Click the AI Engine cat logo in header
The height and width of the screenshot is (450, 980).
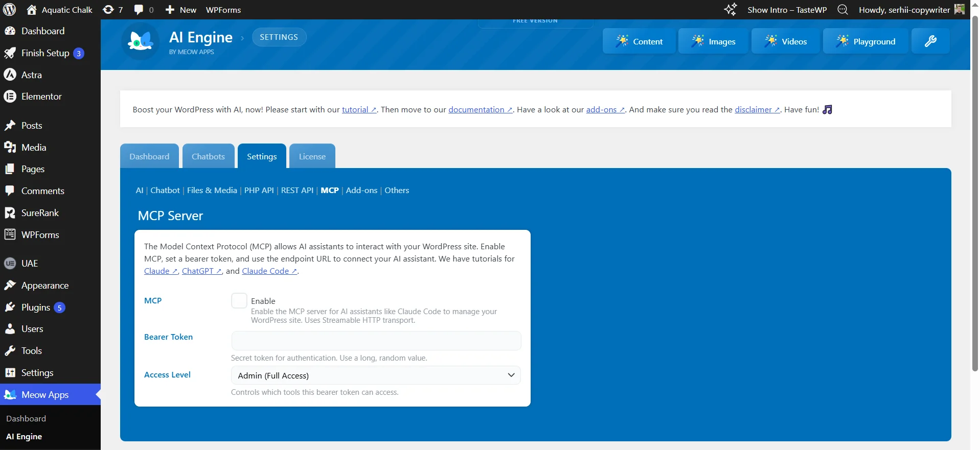pyautogui.click(x=141, y=41)
